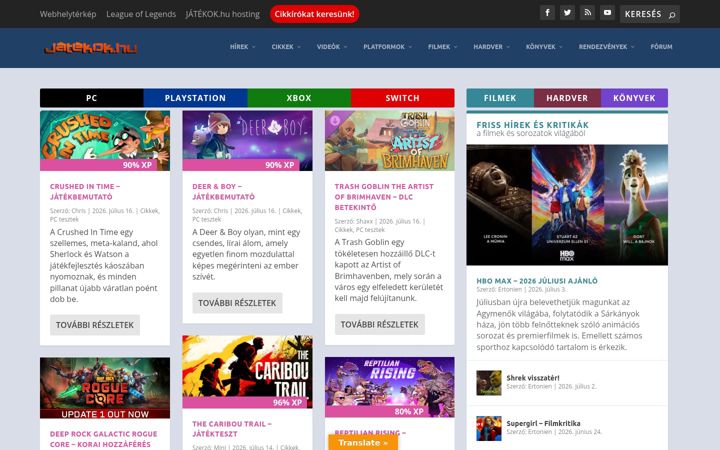Open the YouTube channel icon
The image size is (720, 450).
tap(607, 13)
